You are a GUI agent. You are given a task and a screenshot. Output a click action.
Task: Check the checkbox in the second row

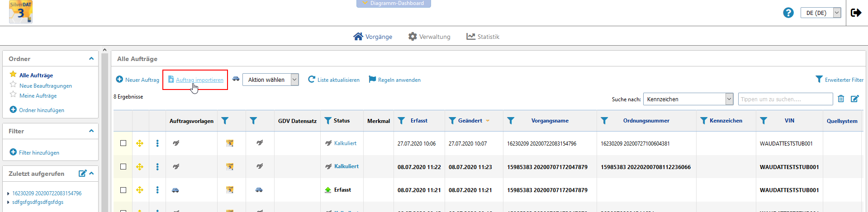point(123,167)
